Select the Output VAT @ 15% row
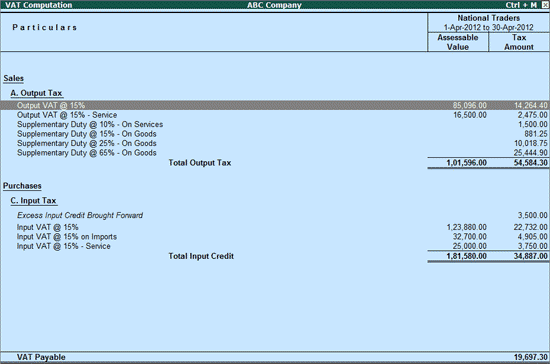The image size is (550, 364). tap(275, 105)
